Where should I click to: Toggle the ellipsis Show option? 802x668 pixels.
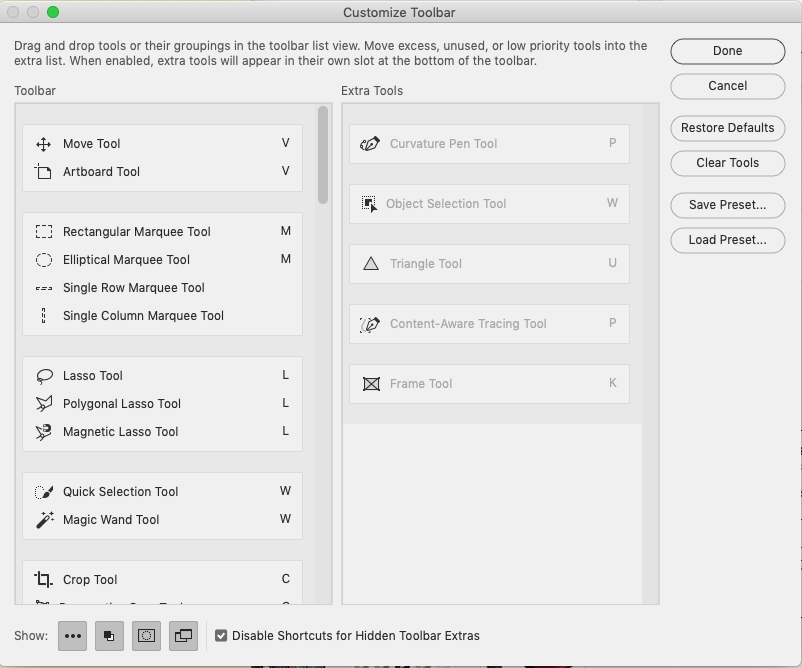point(71,636)
